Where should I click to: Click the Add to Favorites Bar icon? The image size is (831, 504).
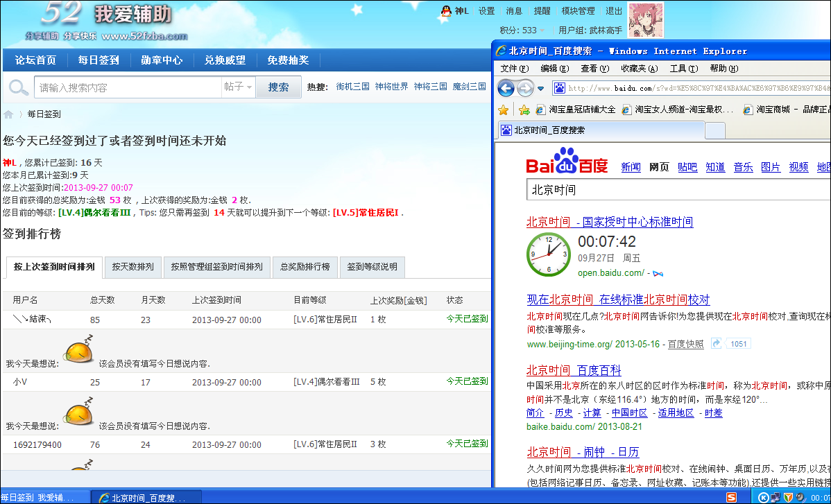point(524,110)
